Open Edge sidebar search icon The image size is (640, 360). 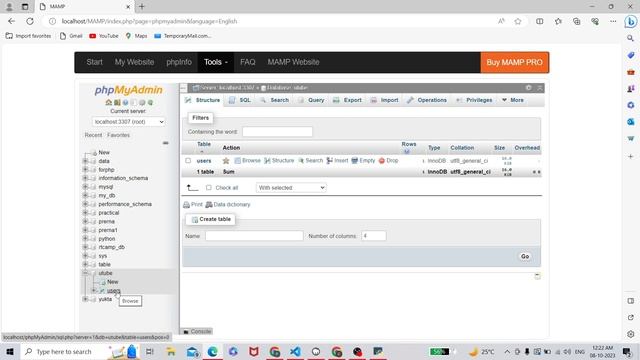point(631,38)
